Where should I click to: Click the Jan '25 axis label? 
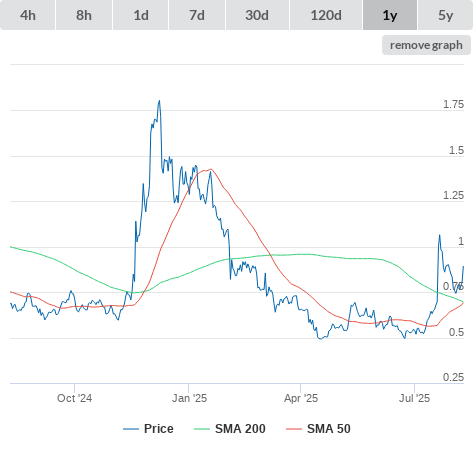click(189, 398)
